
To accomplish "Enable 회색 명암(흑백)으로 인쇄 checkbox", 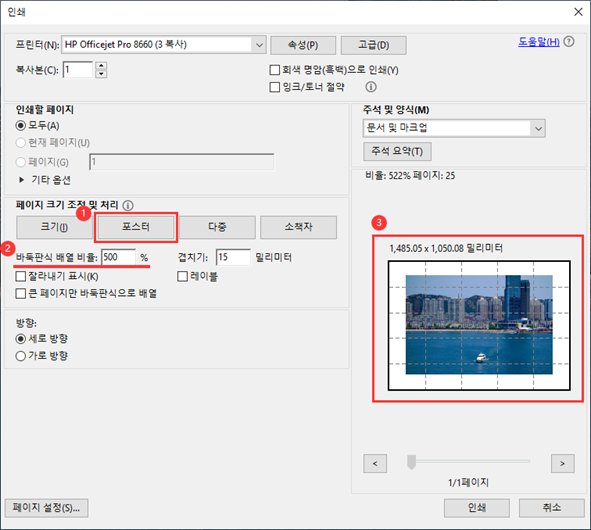I will pos(275,70).
